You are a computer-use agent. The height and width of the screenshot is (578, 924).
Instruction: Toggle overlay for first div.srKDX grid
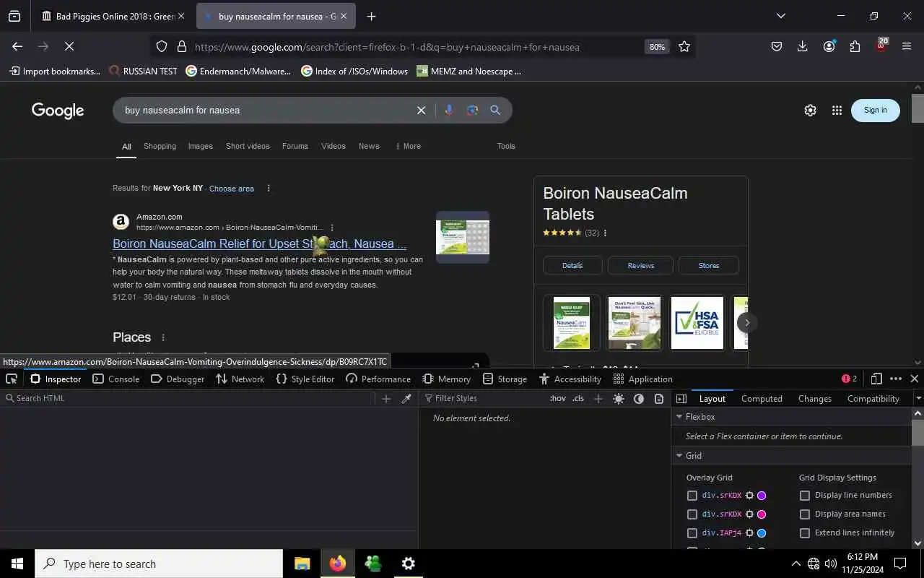(x=692, y=496)
